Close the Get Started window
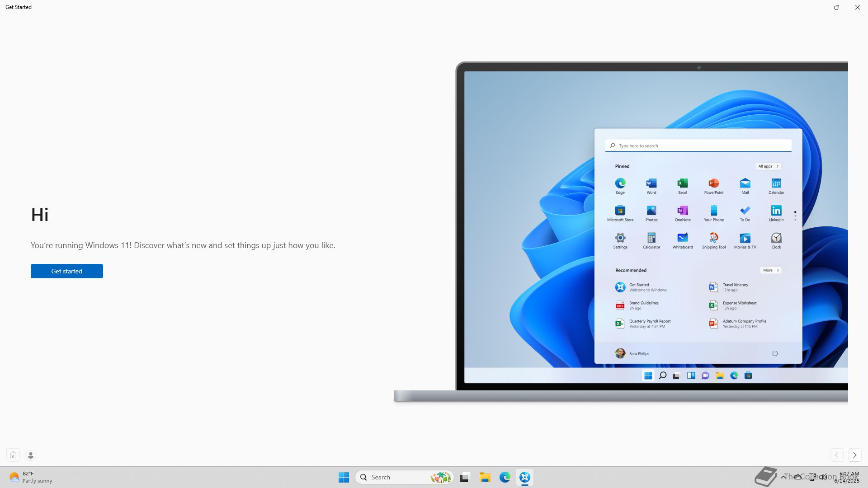The width and height of the screenshot is (868, 488). point(857,7)
